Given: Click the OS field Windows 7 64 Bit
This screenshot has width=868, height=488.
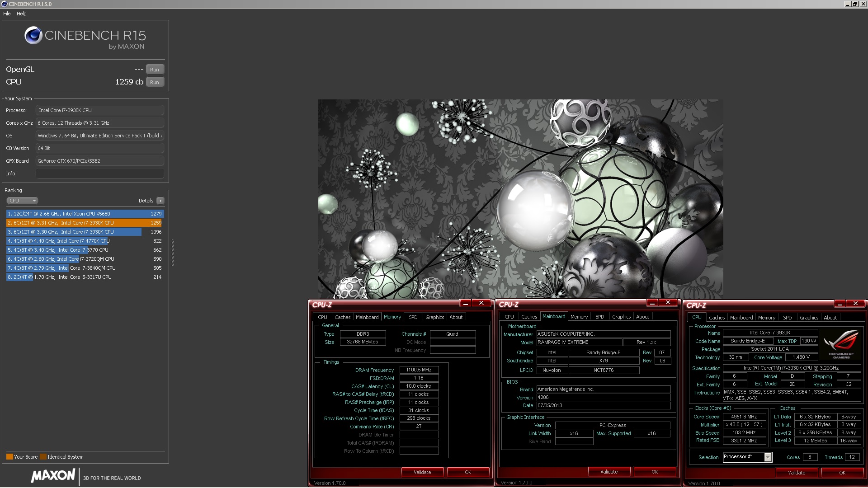Looking at the screenshot, I should click(x=100, y=136).
